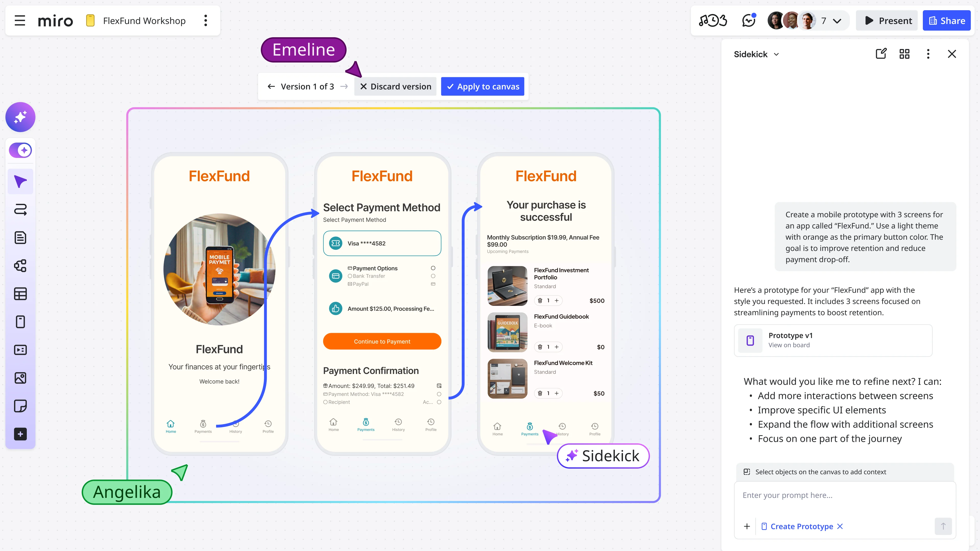Viewport: 980px width, 551px height.
Task: Choose the prototype device frame tool
Action: (x=20, y=322)
